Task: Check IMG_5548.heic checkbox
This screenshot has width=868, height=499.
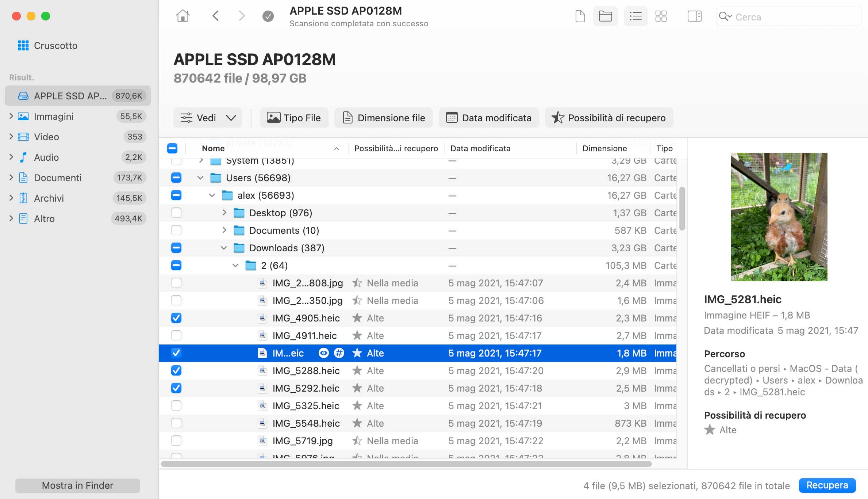Action: pyautogui.click(x=176, y=423)
